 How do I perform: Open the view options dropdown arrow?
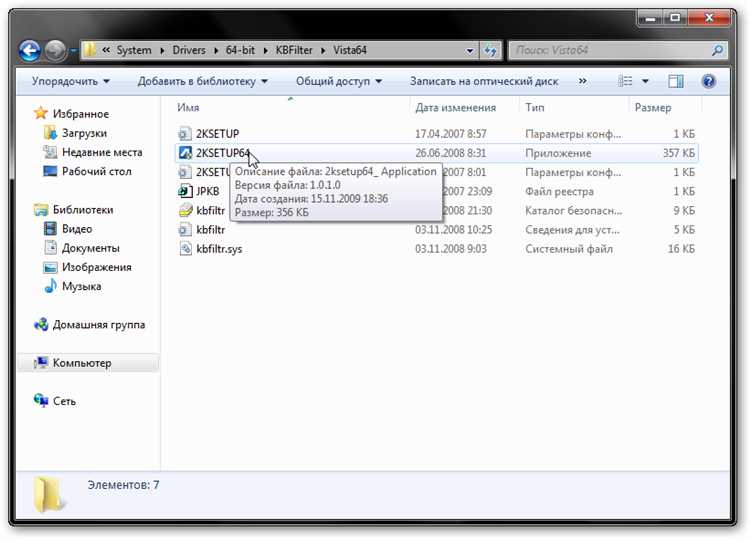pyautogui.click(x=645, y=81)
